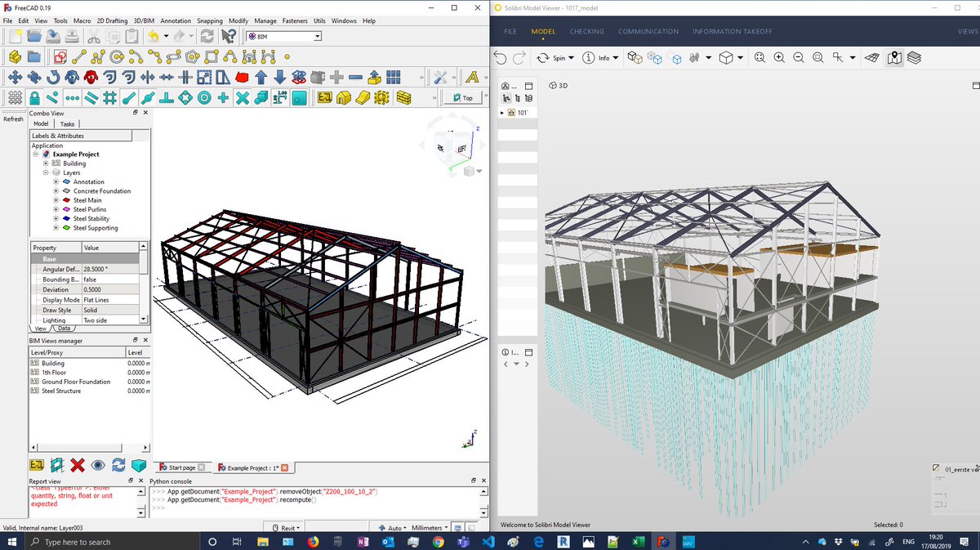Screen dimensions: 980x550
Task: Click the Top working plane button
Action: coord(462,98)
